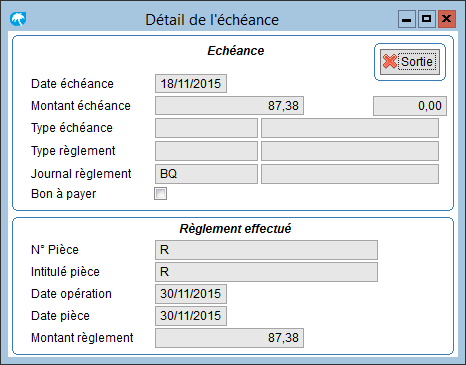Minimize the Détail de l'échéance window
466x365 pixels.
[407, 19]
